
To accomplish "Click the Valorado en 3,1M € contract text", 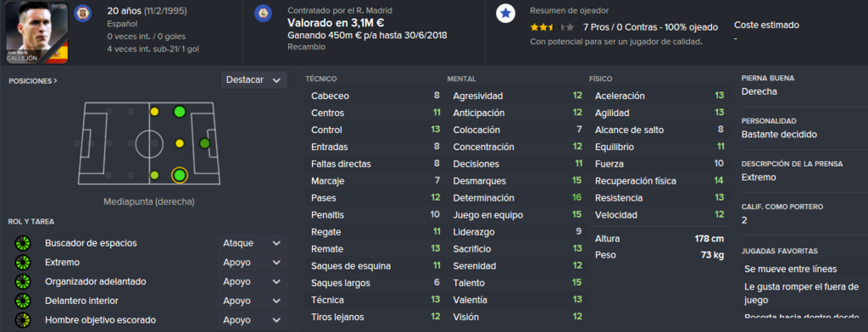I will pyautogui.click(x=336, y=23).
